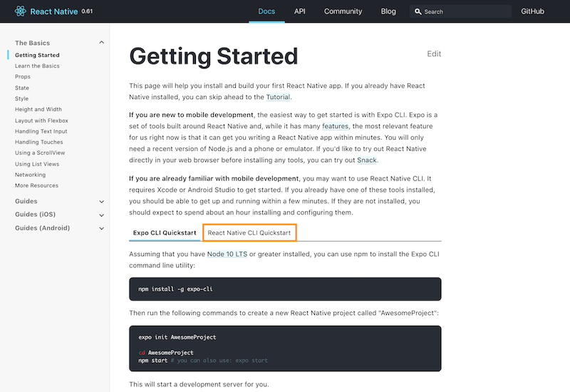
Task: Click the search magnifier icon
Action: click(x=417, y=12)
